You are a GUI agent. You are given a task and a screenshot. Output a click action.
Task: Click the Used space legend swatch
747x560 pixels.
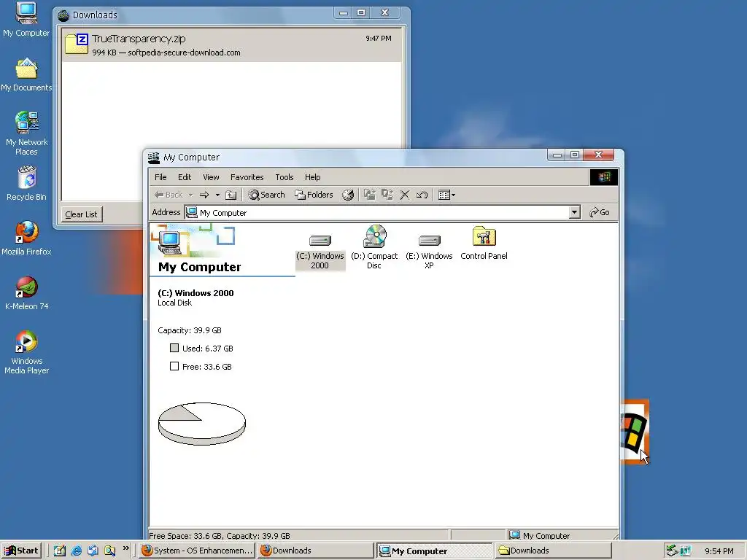point(174,348)
